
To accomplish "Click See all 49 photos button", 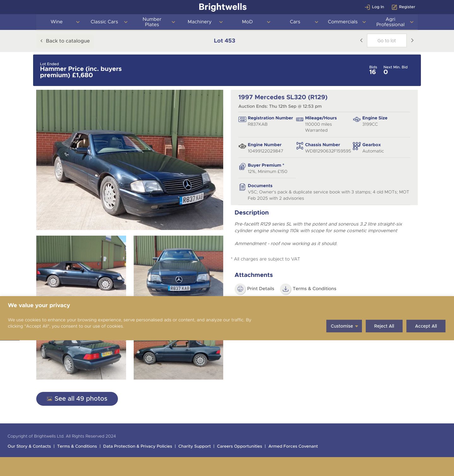I will [x=77, y=399].
